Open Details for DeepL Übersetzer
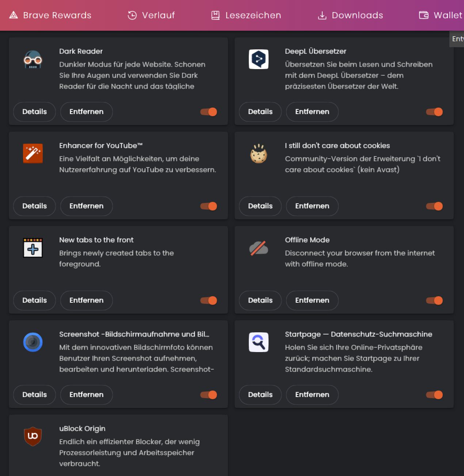Viewport: 464px width, 476px height. pos(260,112)
